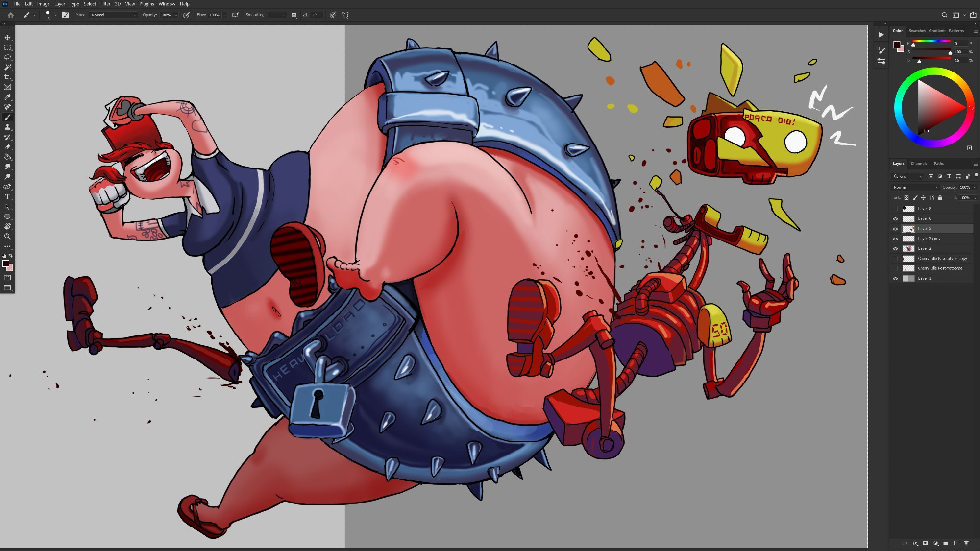Viewport: 980px width, 551px height.
Task: Select the Magic Wand tool
Action: 7,67
